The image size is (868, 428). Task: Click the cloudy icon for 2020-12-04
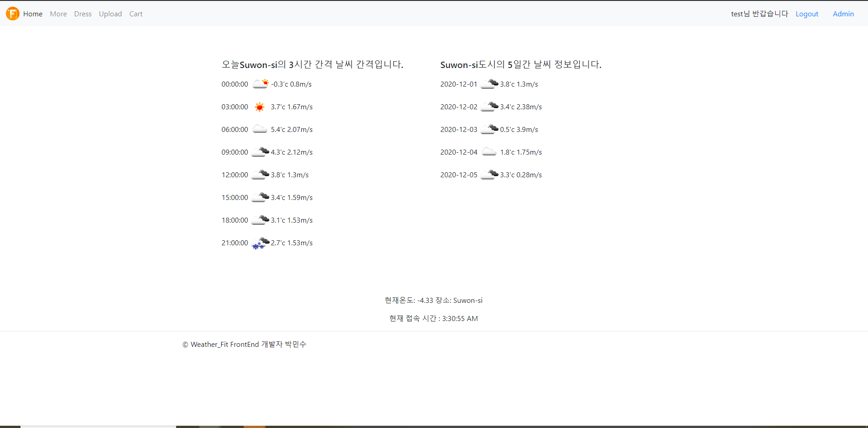pyautogui.click(x=489, y=151)
